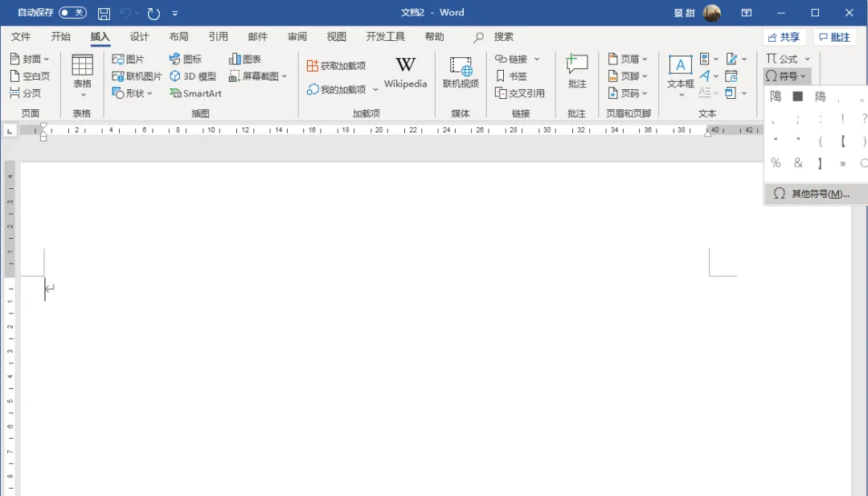Click the 批注 button beside 共享
Image resolution: width=868 pixels, height=496 pixels.
pyautogui.click(x=834, y=37)
